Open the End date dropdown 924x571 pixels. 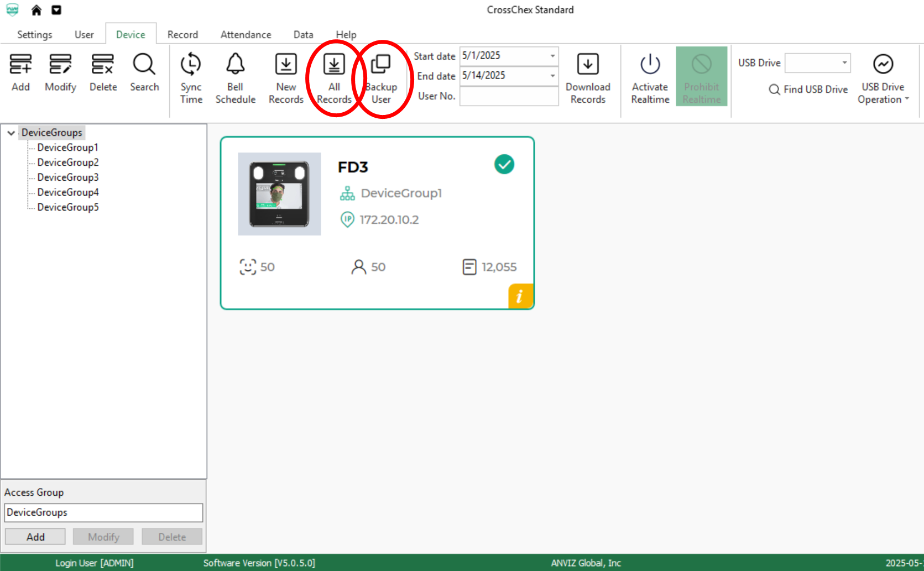pyautogui.click(x=552, y=76)
